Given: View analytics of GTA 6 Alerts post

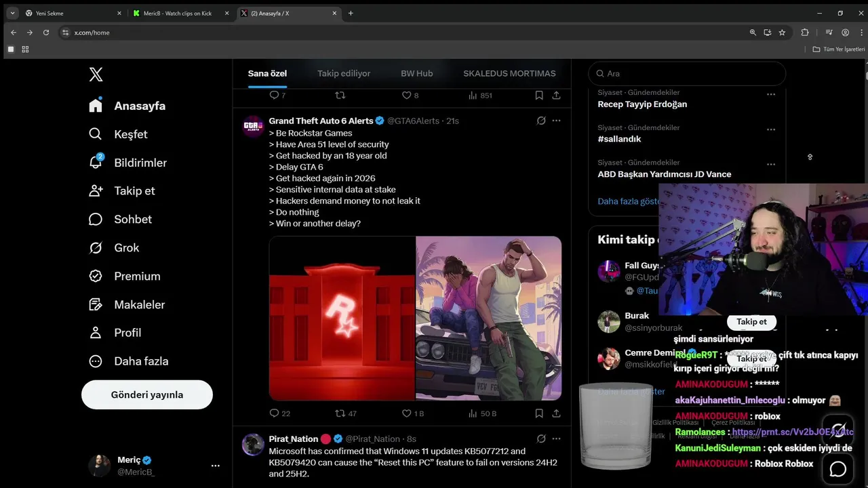Looking at the screenshot, I should coord(482,413).
